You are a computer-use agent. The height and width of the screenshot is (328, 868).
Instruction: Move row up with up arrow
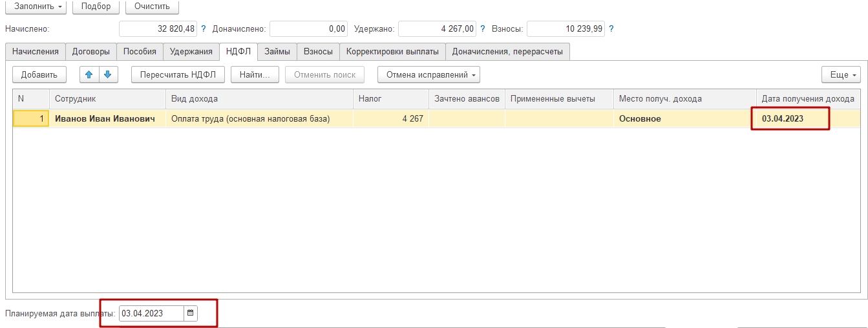(89, 74)
